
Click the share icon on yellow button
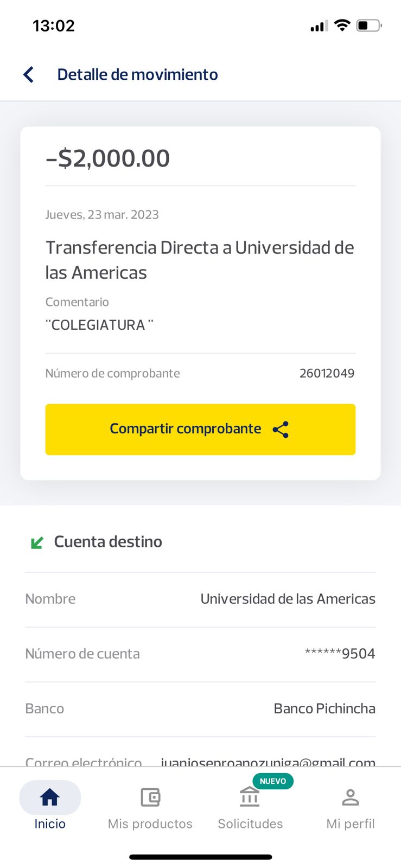[281, 430]
